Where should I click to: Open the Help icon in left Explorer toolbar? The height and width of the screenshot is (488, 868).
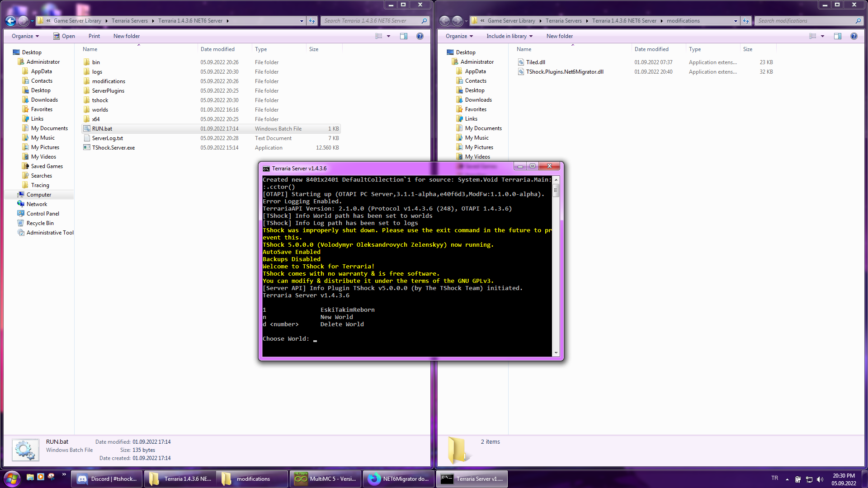click(420, 36)
